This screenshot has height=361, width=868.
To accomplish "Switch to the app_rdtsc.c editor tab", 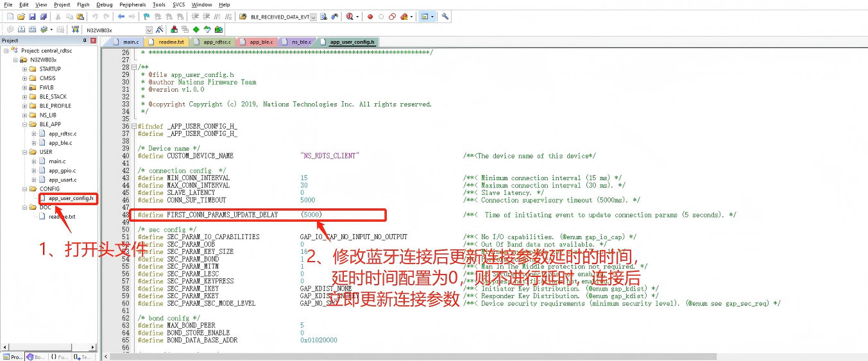I will click(x=216, y=42).
